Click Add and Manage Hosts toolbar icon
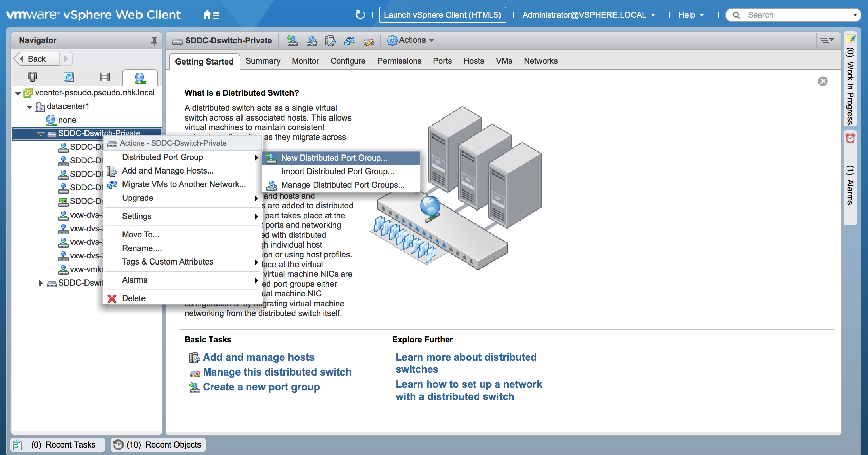This screenshot has width=868, height=455. [330, 41]
